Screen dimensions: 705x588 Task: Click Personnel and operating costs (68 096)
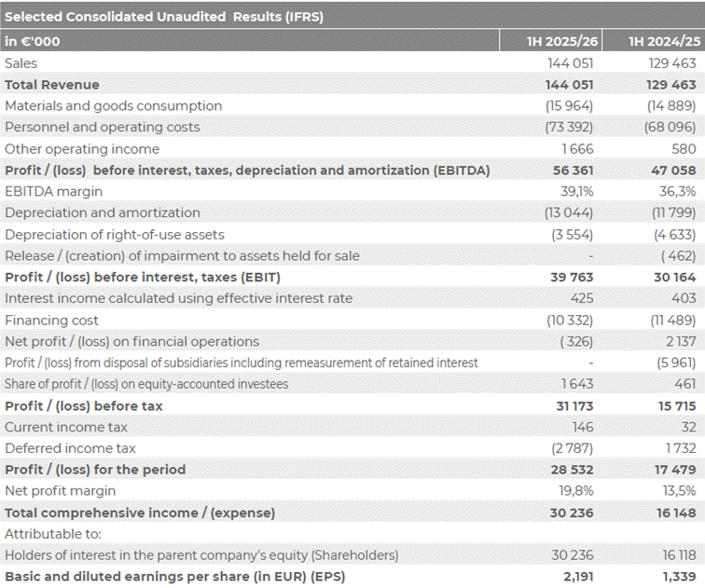[x=670, y=127]
